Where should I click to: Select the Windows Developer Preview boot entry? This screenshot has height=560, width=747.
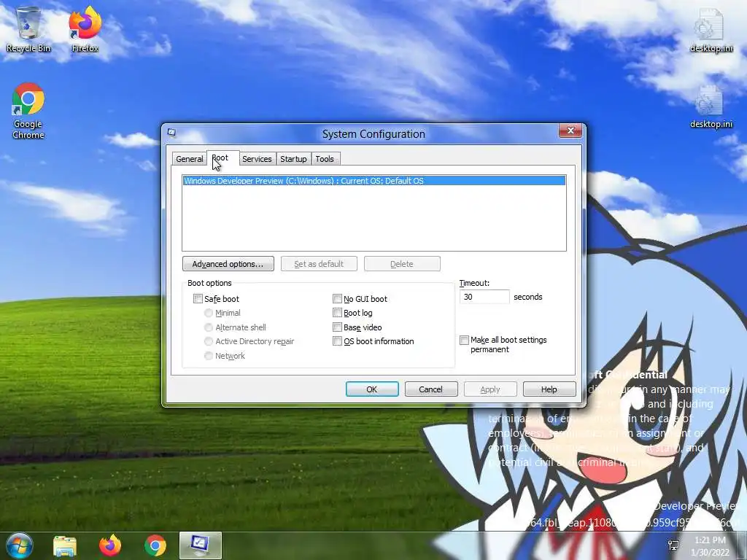pos(374,181)
